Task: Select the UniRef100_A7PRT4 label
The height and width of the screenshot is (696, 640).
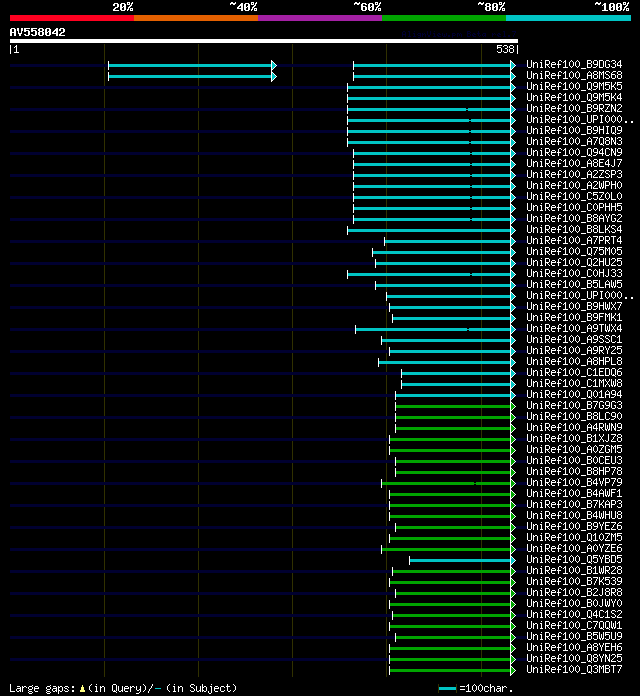Action: coord(574,240)
